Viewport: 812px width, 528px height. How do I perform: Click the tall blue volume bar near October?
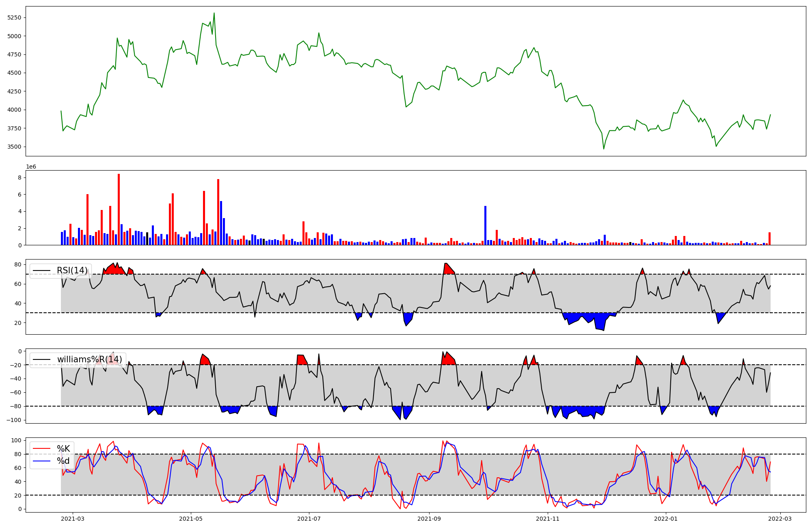[485, 225]
